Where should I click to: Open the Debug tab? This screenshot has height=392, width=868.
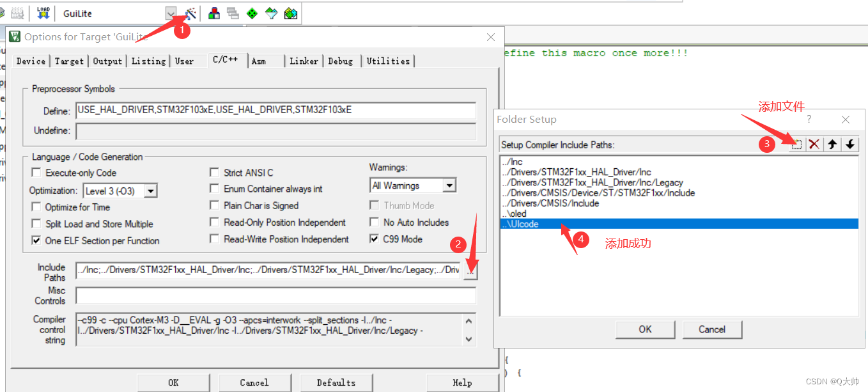coord(341,61)
